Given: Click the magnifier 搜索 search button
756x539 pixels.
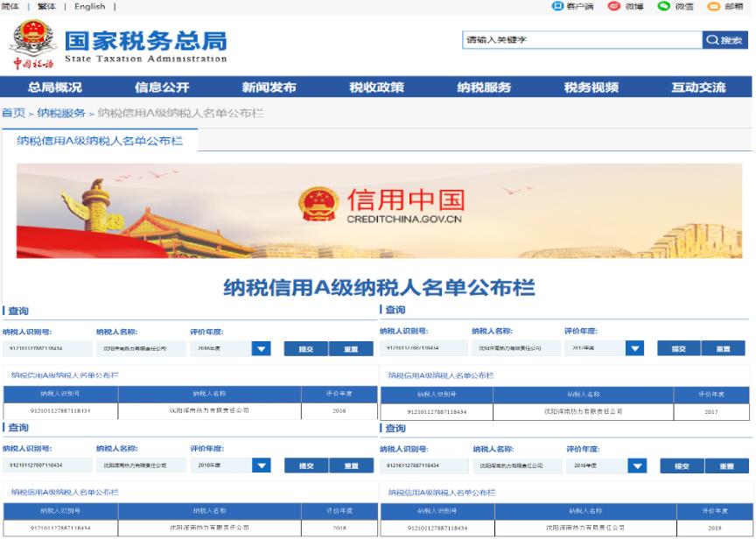Looking at the screenshot, I should point(725,40).
